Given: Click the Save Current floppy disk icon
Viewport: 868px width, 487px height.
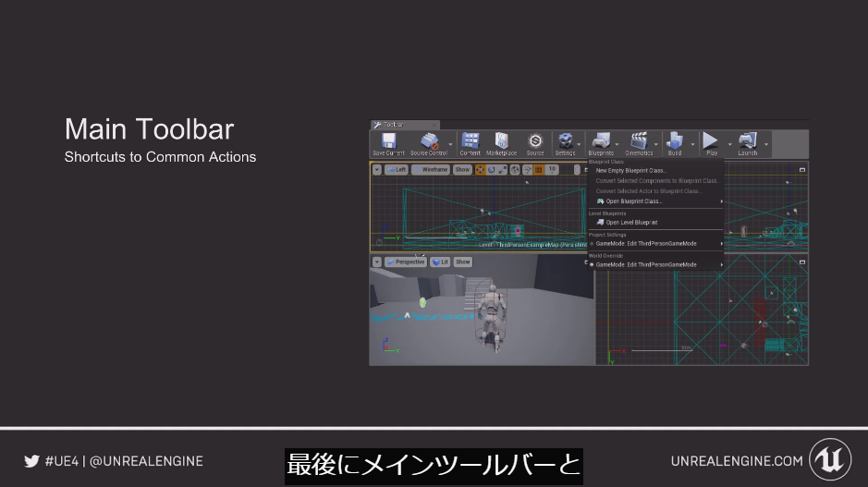Looking at the screenshot, I should pos(388,140).
